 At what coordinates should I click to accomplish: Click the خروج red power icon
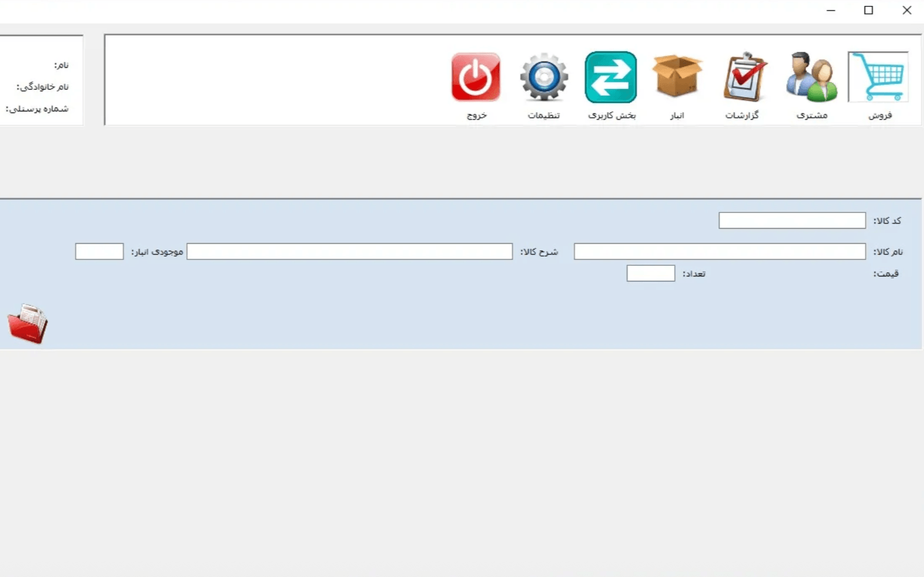click(476, 77)
